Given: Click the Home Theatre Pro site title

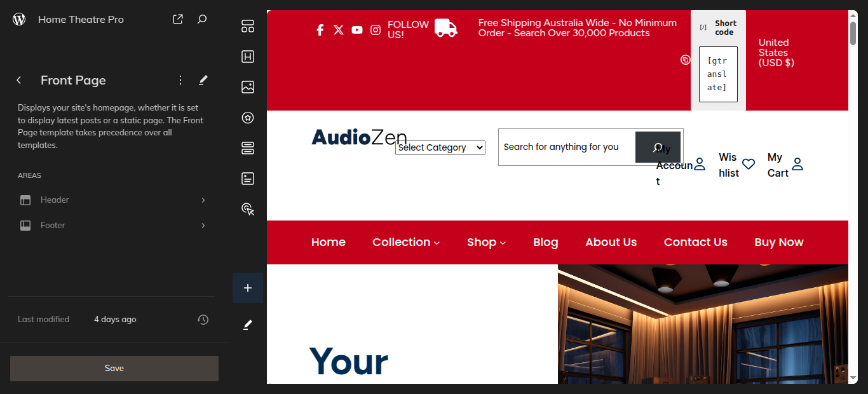Looking at the screenshot, I should click(81, 20).
